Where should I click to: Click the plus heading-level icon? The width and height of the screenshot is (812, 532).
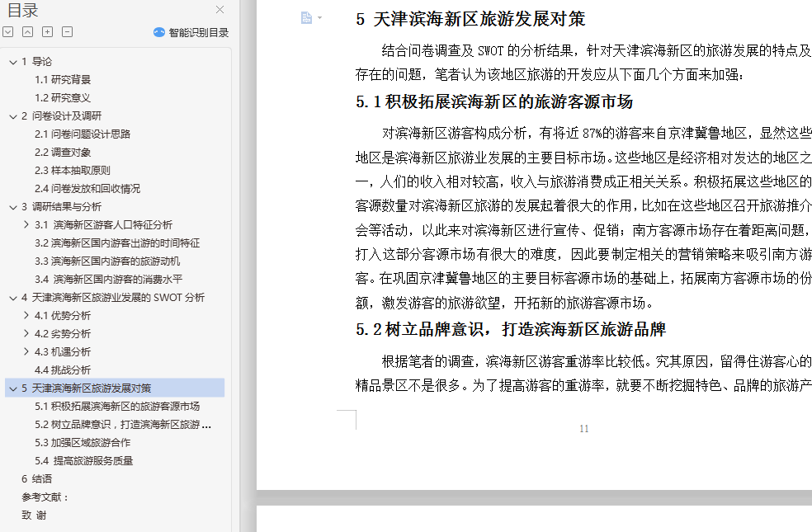click(47, 32)
